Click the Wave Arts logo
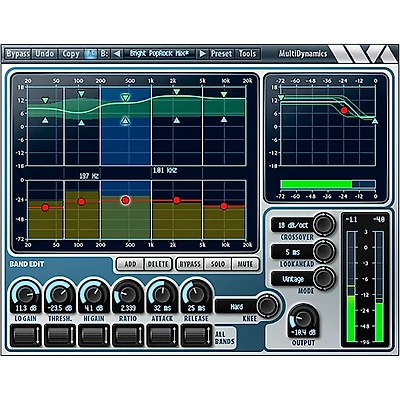This screenshot has height=400, width=400. 362,54
